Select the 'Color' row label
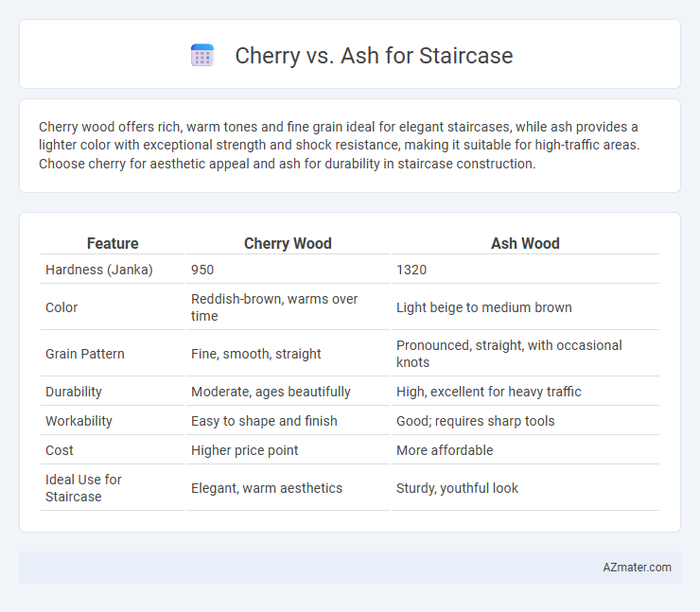 [61, 307]
